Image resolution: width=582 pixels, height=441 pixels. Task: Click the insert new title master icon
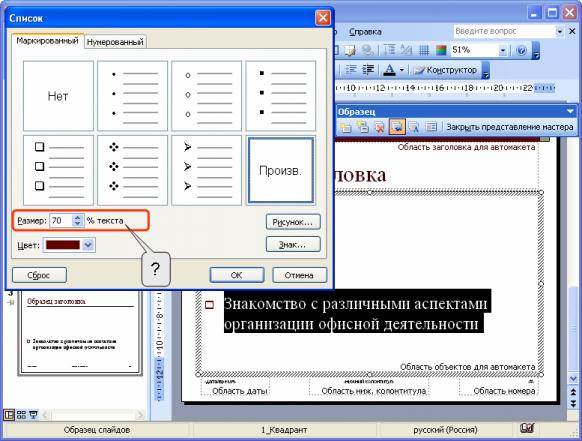click(362, 127)
